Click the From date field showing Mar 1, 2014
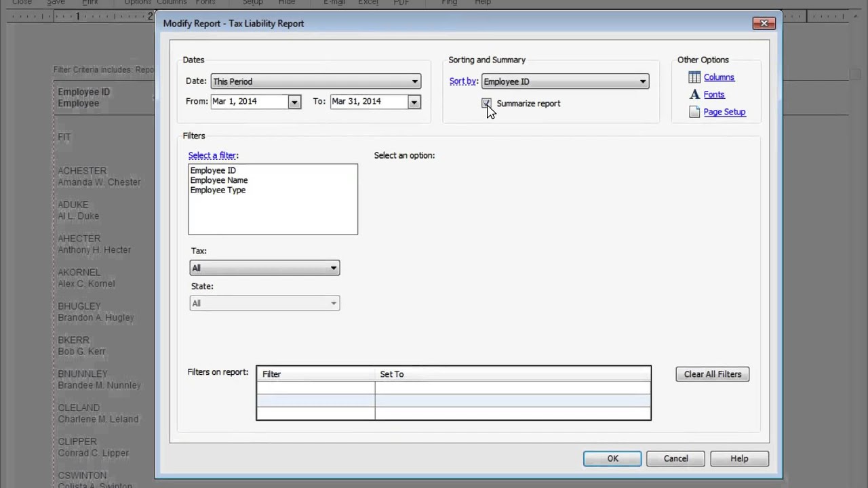The image size is (868, 488). click(248, 102)
